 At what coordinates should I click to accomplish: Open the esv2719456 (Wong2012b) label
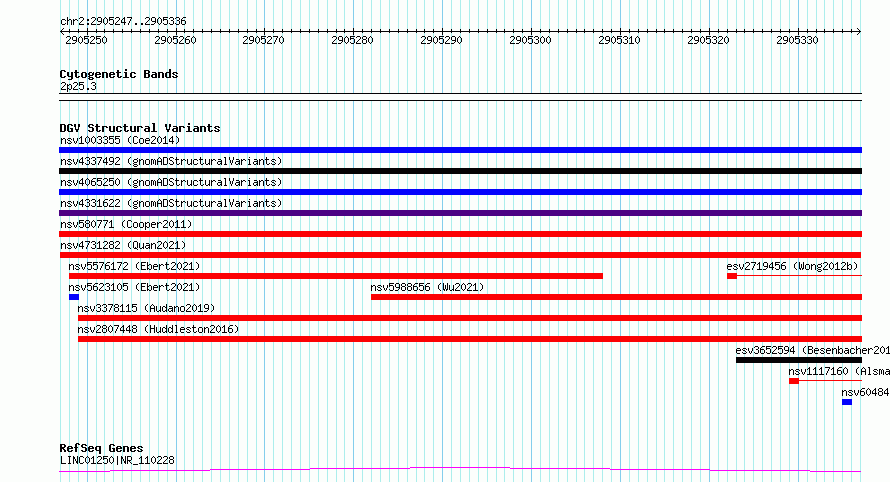pos(792,266)
